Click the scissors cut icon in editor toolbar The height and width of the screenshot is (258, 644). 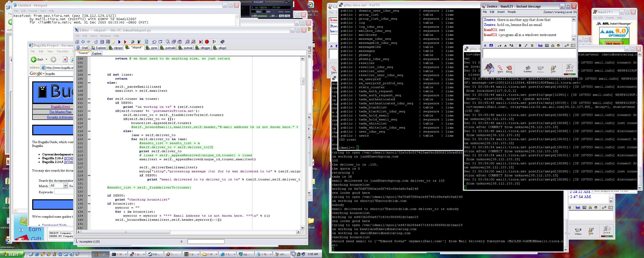[168, 42]
